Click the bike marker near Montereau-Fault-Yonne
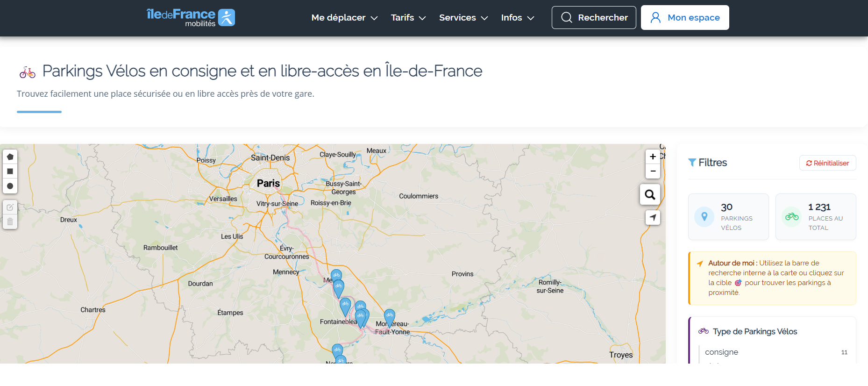 click(x=390, y=318)
